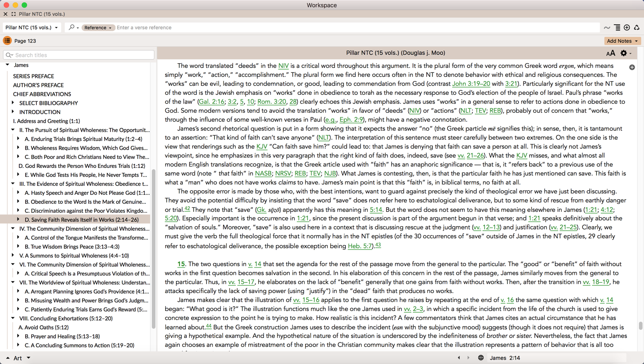Select B. True Wisdom Brings Peace (3:13–4:3)
Image resolution: width=644 pixels, height=364 pixels.
tap(72, 247)
